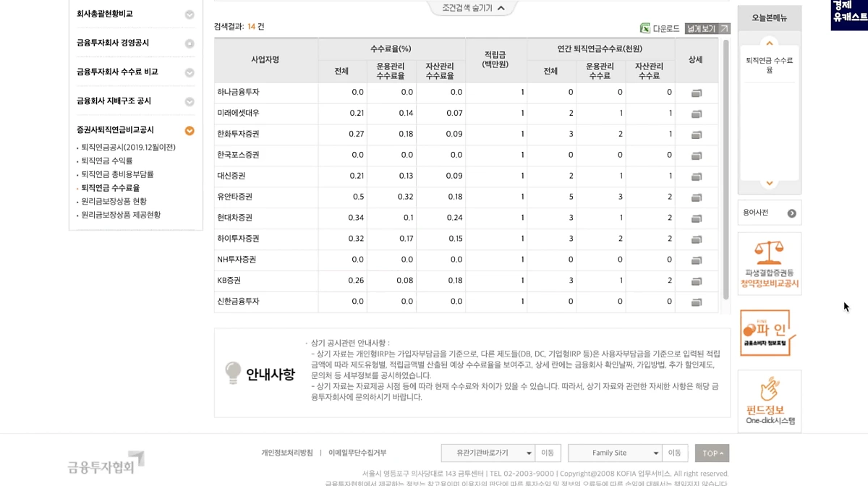Open the 유관기관바로가기 dropdown
Viewport: 868px width, 486px height.
pyautogui.click(x=488, y=453)
